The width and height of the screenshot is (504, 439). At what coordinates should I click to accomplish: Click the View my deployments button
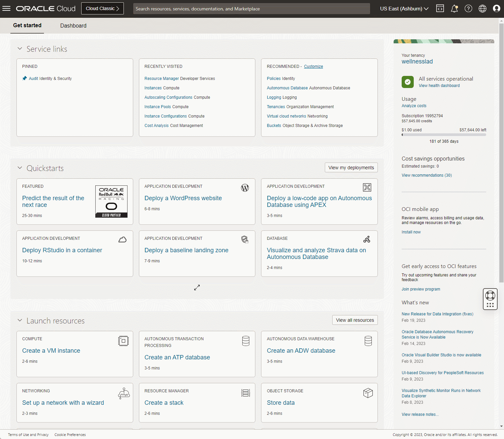coord(351,168)
